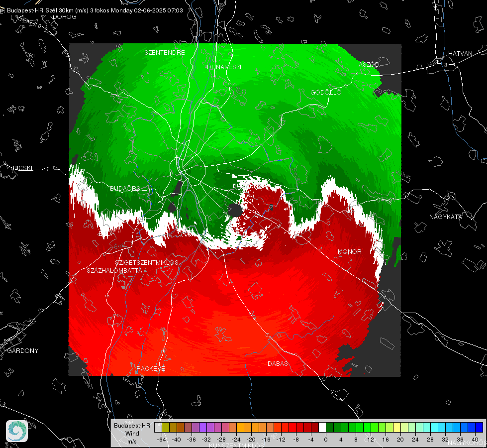Click the -4 value on the legend

tap(310, 440)
